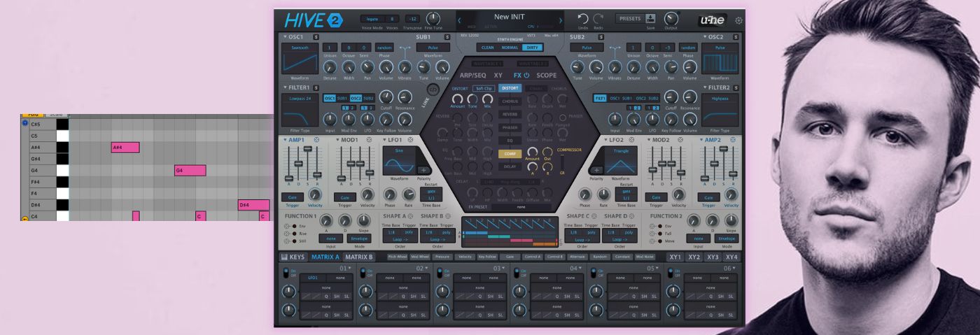The height and width of the screenshot is (335, 980).
Task: Select the REVERB effect button
Action: tap(510, 114)
